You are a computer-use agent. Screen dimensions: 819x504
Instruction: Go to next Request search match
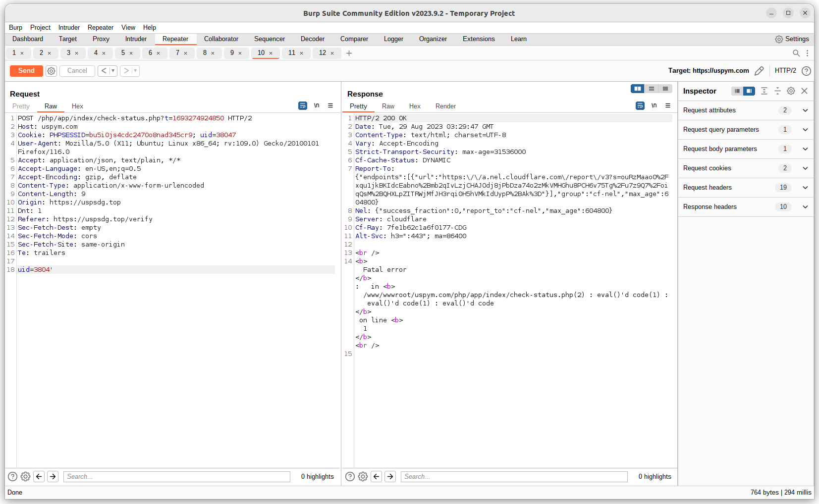pos(53,476)
